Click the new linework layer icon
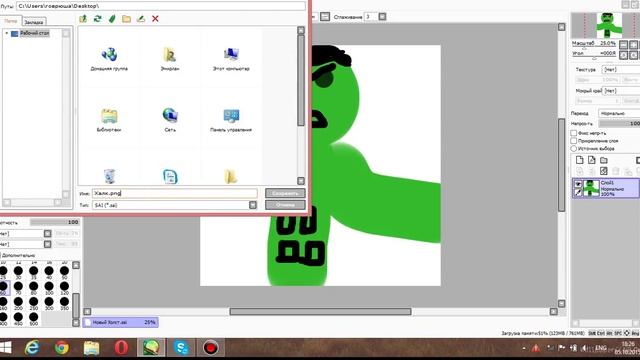The width and height of the screenshot is (640, 360). point(591,160)
